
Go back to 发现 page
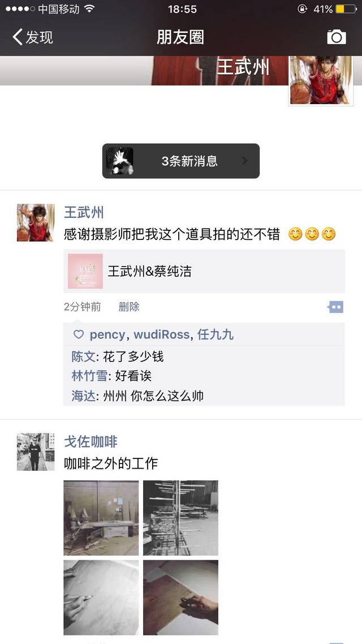click(x=33, y=37)
